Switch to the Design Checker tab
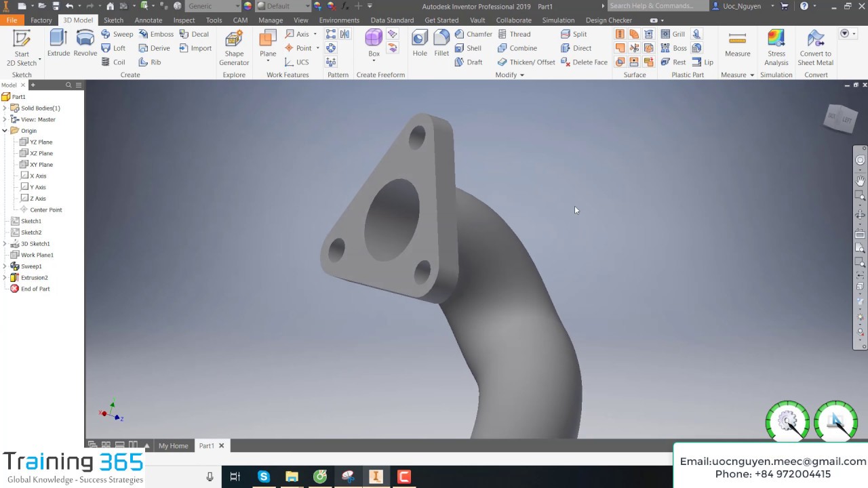This screenshot has width=868, height=488. [x=609, y=20]
